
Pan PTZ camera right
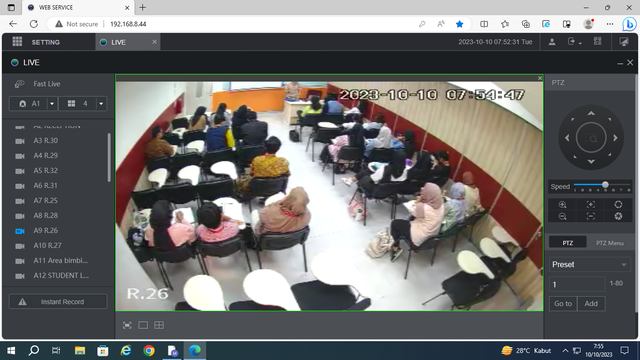(615, 138)
